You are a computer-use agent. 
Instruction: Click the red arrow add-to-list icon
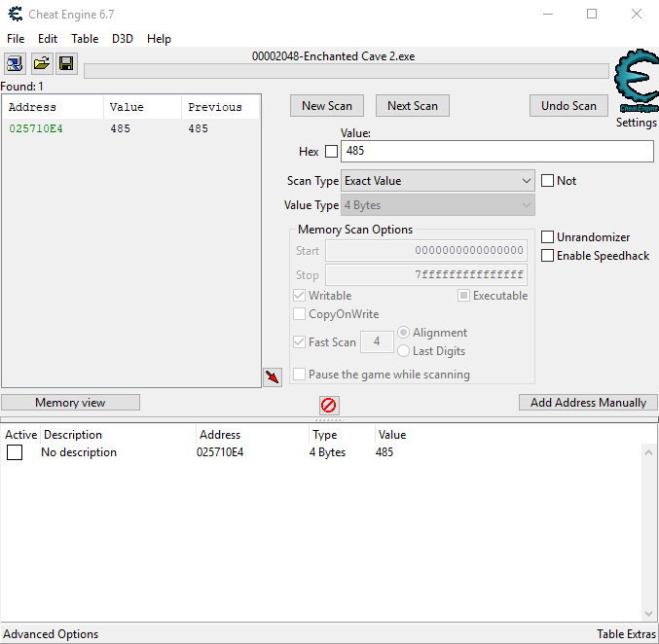point(273,376)
